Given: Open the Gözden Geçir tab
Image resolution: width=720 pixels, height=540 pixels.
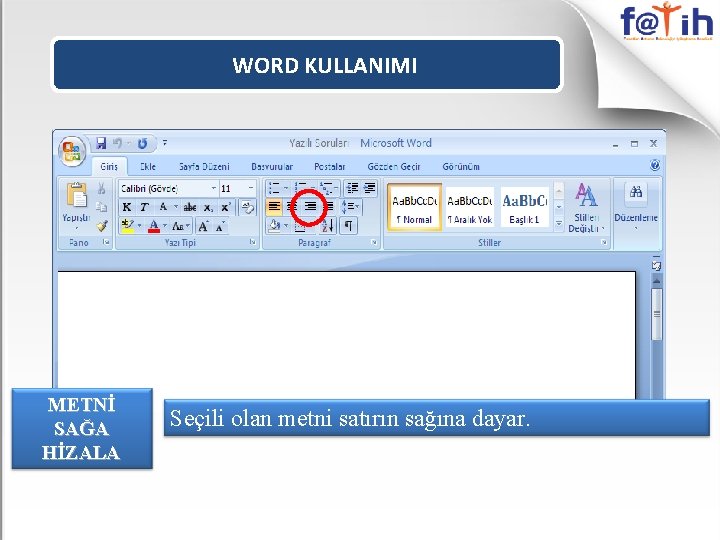Looking at the screenshot, I should coord(394,167).
